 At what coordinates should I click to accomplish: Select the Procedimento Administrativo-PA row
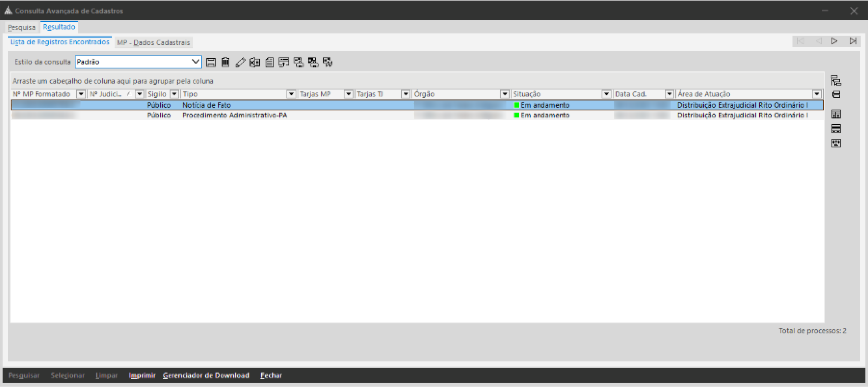pyautogui.click(x=235, y=115)
